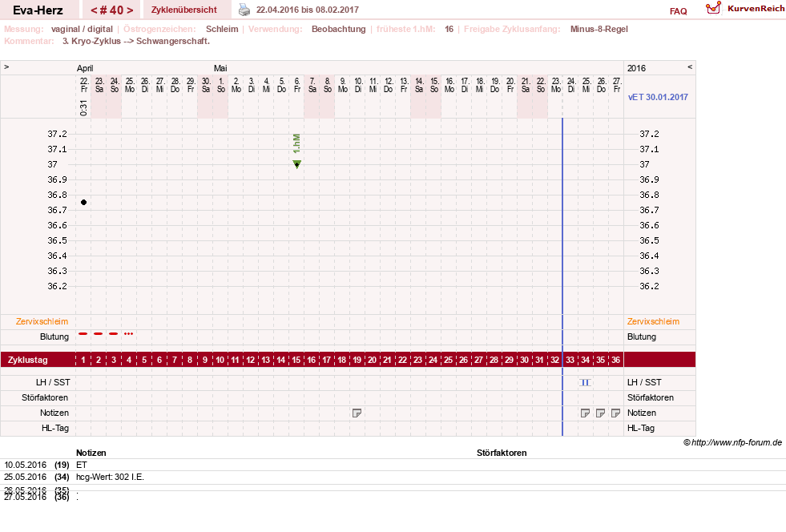The image size is (786, 532).
Task: Open the note icon on cycle day 36
Action: (615, 413)
